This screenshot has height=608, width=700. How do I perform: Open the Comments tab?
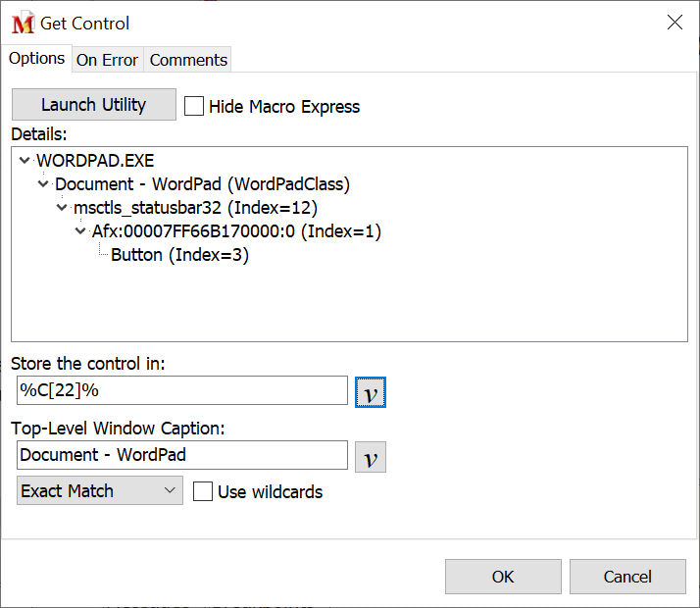[188, 60]
